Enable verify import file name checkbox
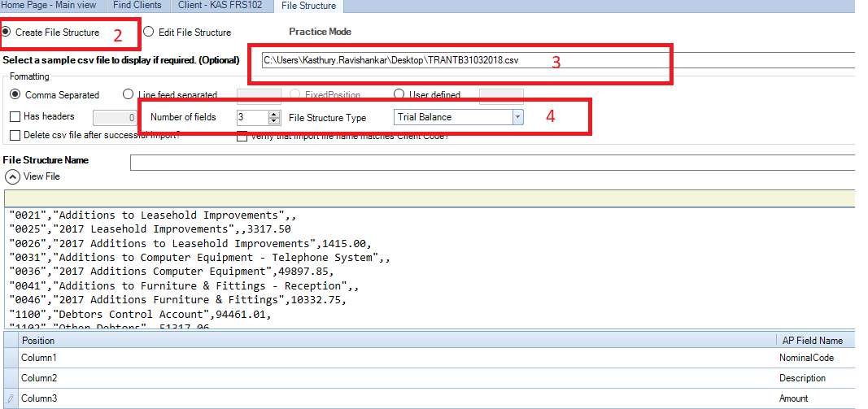This screenshot has height=409, width=868. pyautogui.click(x=242, y=136)
